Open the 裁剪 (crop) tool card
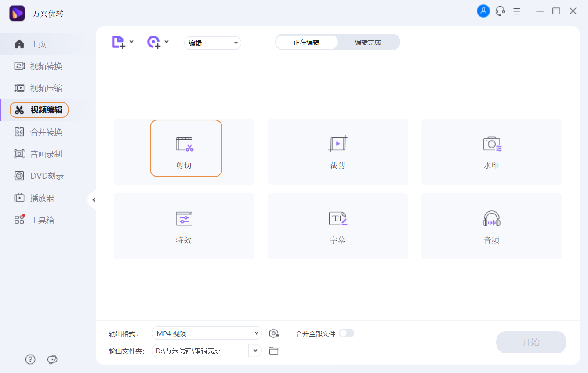 point(338,152)
